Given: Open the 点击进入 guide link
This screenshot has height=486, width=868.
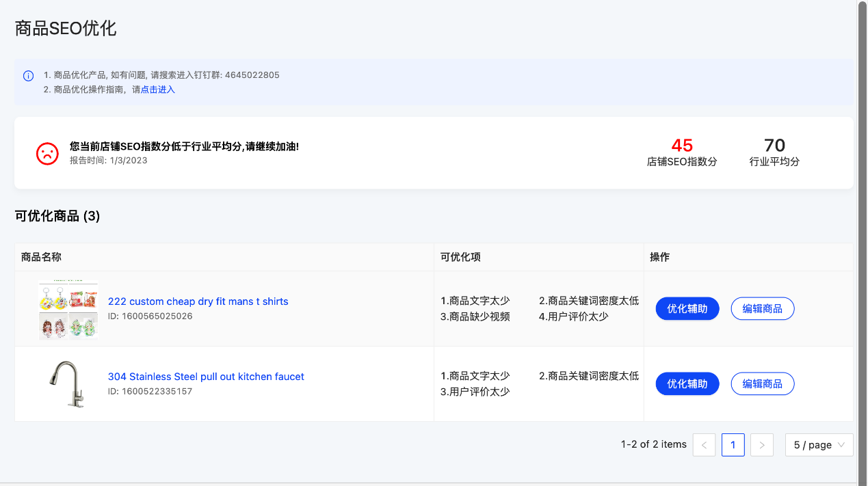Looking at the screenshot, I should [x=157, y=89].
